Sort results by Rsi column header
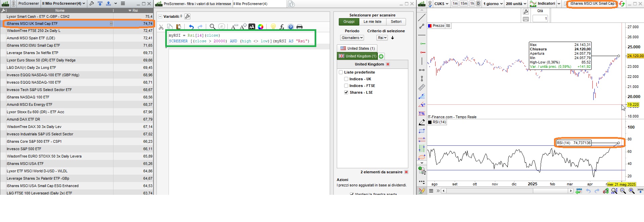The width and height of the screenshot is (644, 222). [x=133, y=10]
